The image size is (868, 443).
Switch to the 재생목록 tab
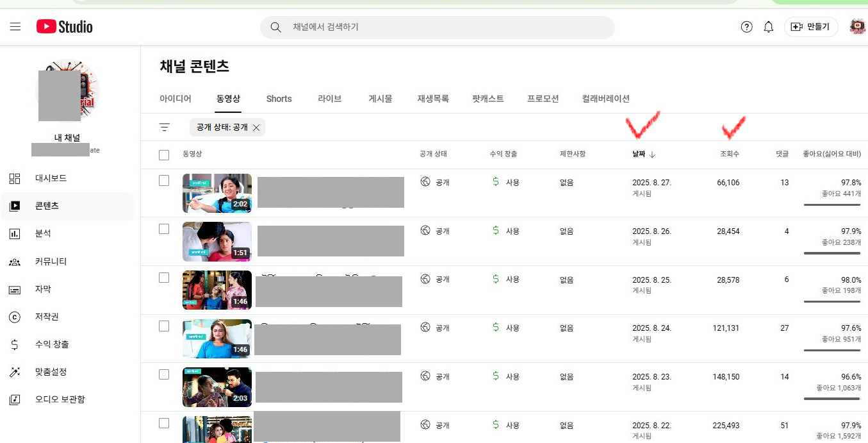(x=433, y=99)
